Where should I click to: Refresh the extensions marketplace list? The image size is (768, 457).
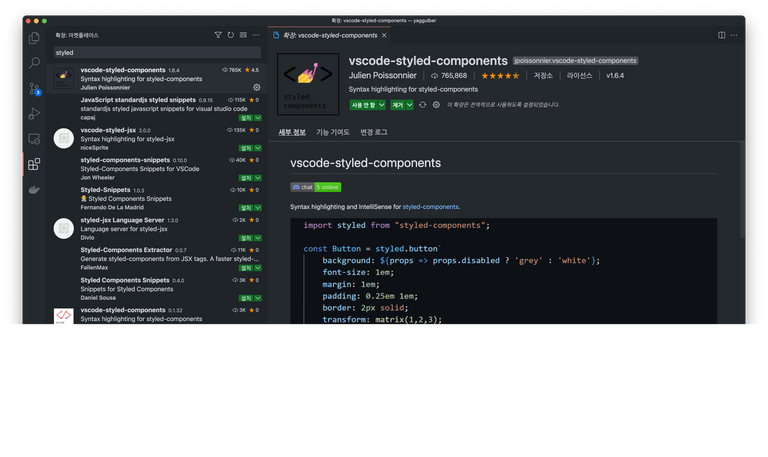231,35
